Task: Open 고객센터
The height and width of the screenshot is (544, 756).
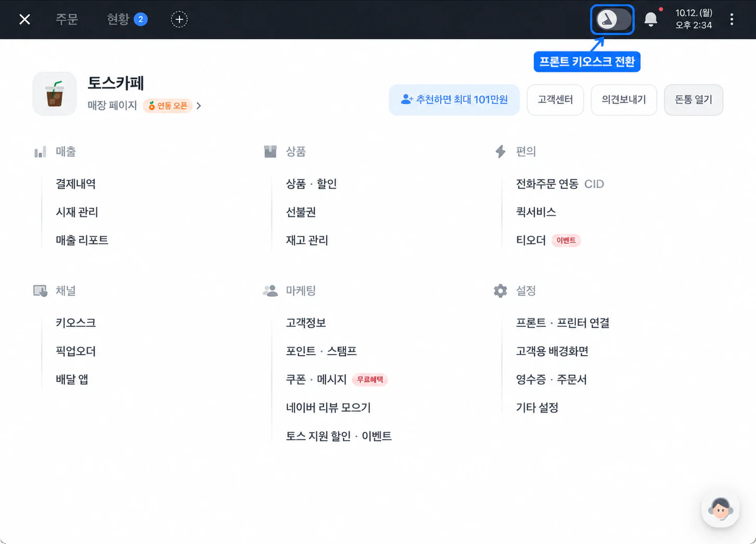Action: pos(555,99)
